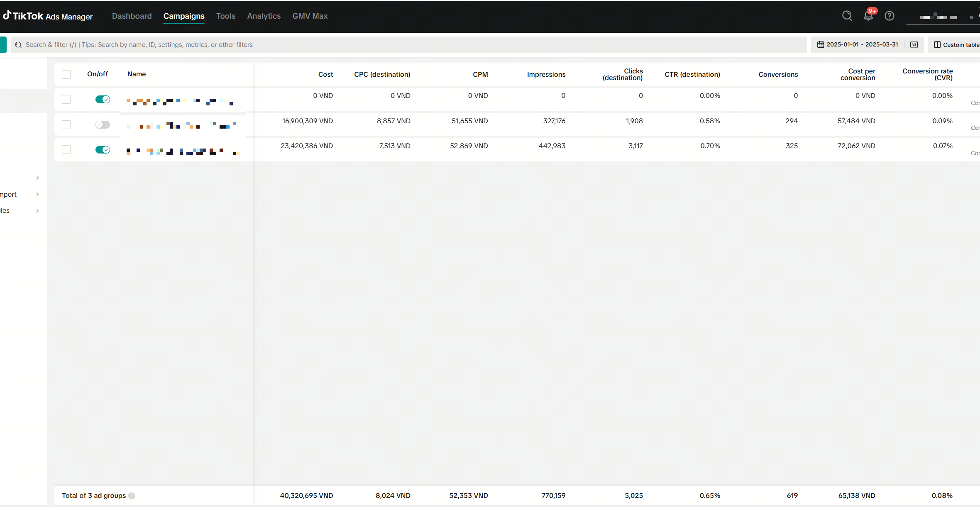Click the calendar icon in date range

coord(821,45)
